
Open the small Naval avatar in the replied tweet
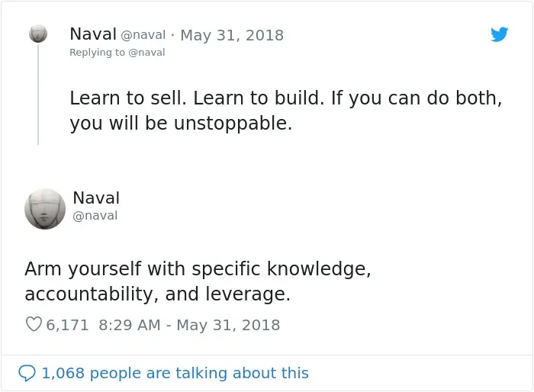(x=38, y=34)
